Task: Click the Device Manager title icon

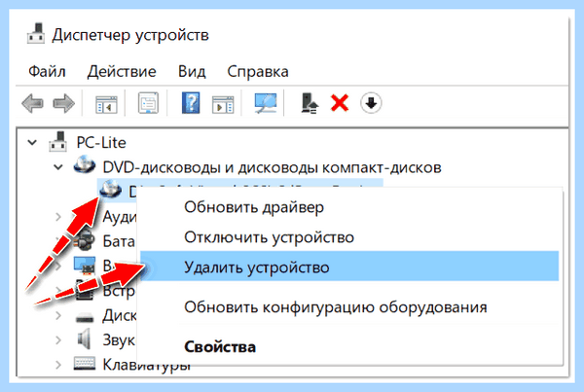Action: pos(36,33)
